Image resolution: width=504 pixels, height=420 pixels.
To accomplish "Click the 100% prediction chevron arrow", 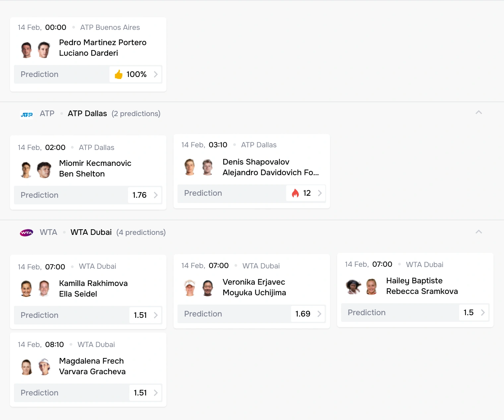I will [x=156, y=74].
